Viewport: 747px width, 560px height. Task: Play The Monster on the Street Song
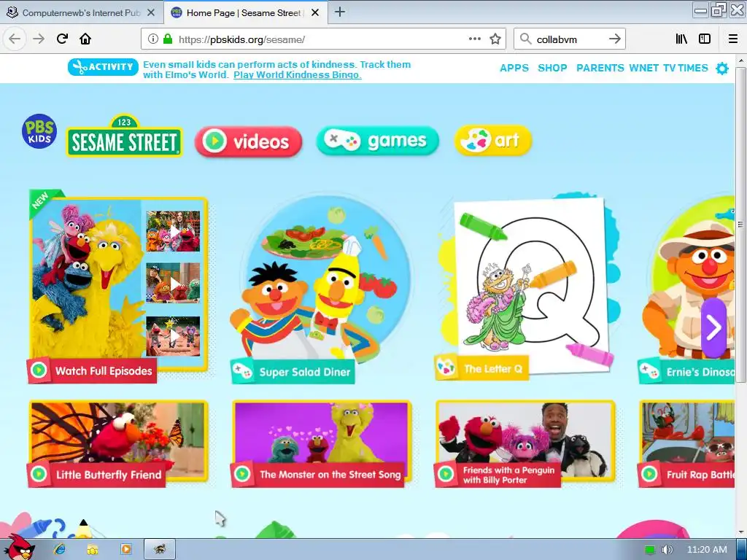(x=322, y=444)
